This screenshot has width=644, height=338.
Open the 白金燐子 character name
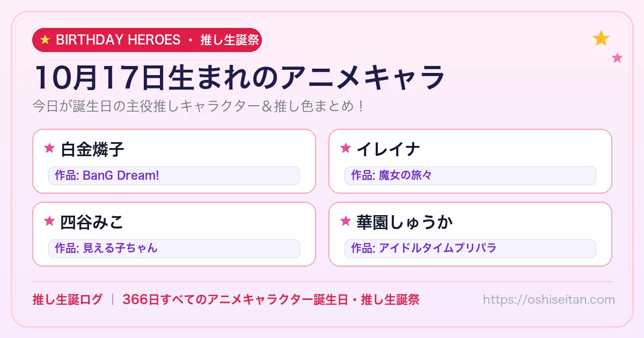[92, 149]
